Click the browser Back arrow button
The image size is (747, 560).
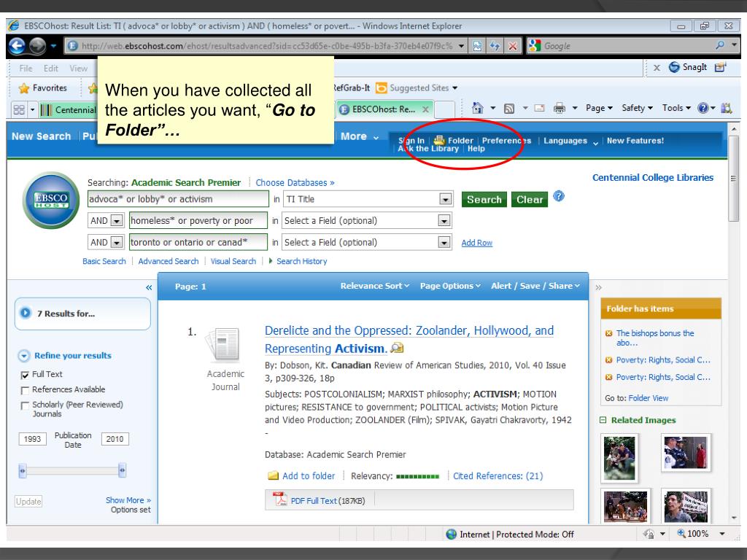point(18,46)
